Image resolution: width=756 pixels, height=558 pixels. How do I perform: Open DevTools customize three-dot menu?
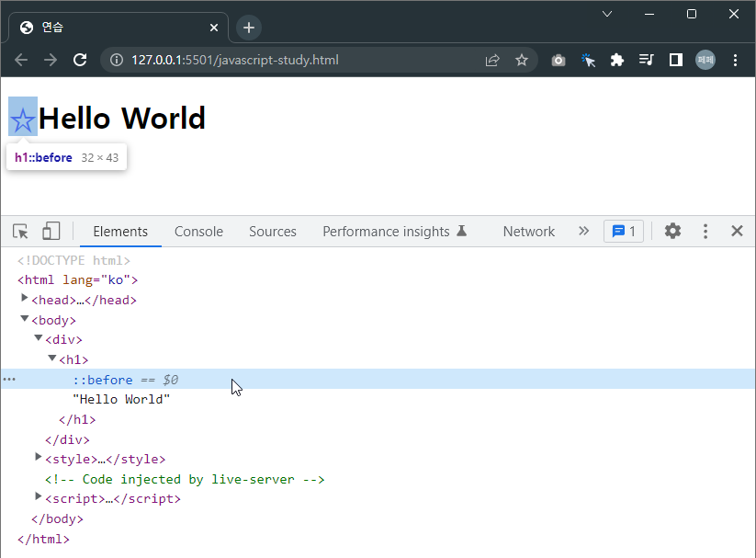coord(705,232)
